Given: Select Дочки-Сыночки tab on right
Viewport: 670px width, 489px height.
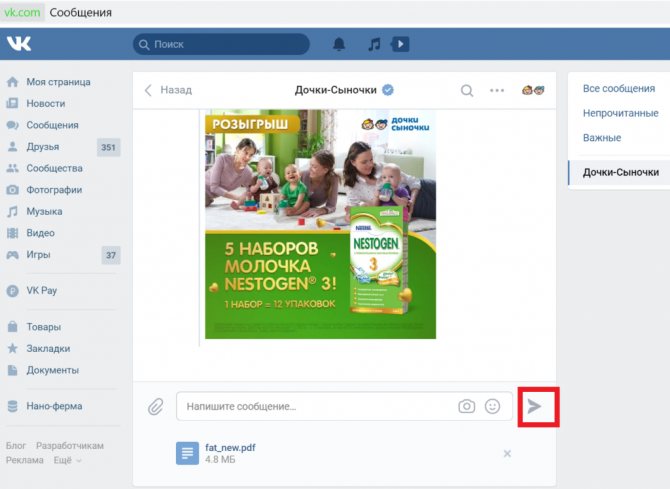Looking at the screenshot, I should pyautogui.click(x=621, y=172).
